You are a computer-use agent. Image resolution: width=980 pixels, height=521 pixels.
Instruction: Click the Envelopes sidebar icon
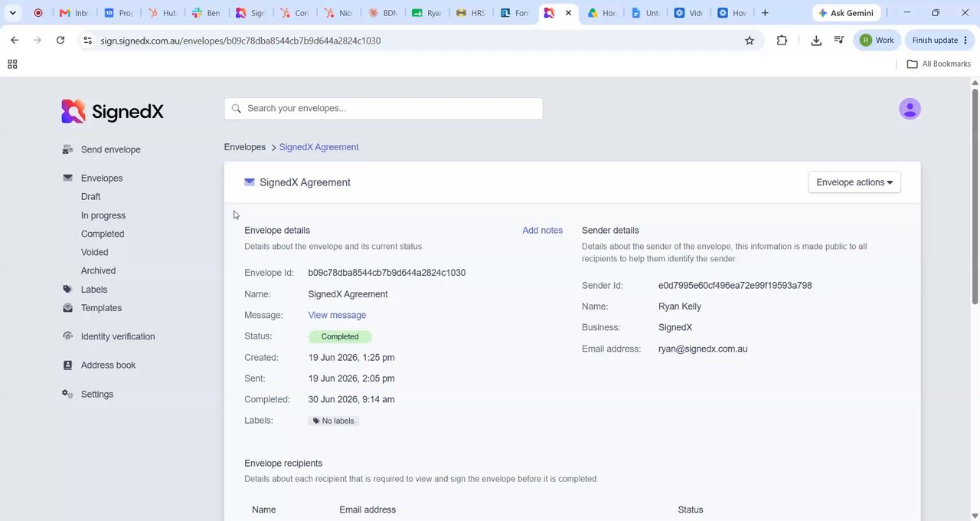[67, 178]
